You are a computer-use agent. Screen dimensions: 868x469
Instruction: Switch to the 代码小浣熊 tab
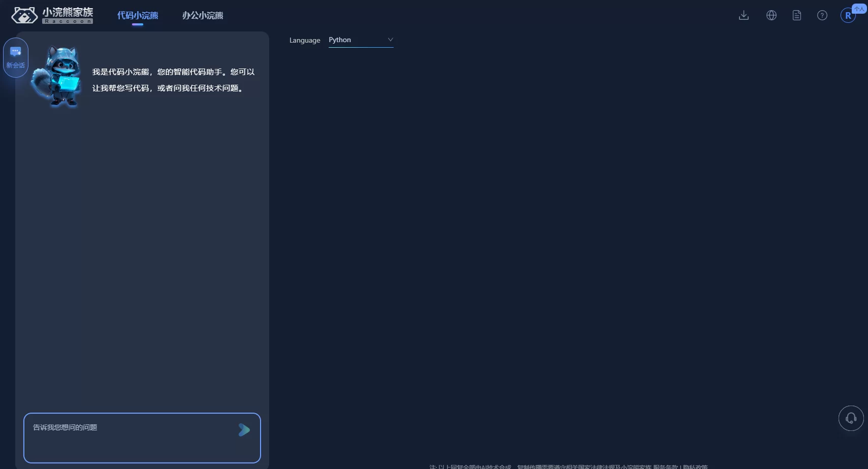(138, 15)
